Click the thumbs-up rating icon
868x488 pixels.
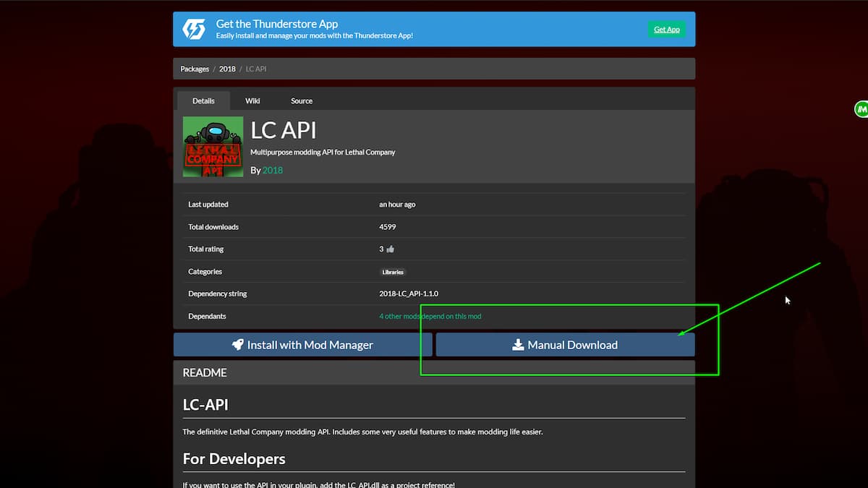(x=391, y=249)
